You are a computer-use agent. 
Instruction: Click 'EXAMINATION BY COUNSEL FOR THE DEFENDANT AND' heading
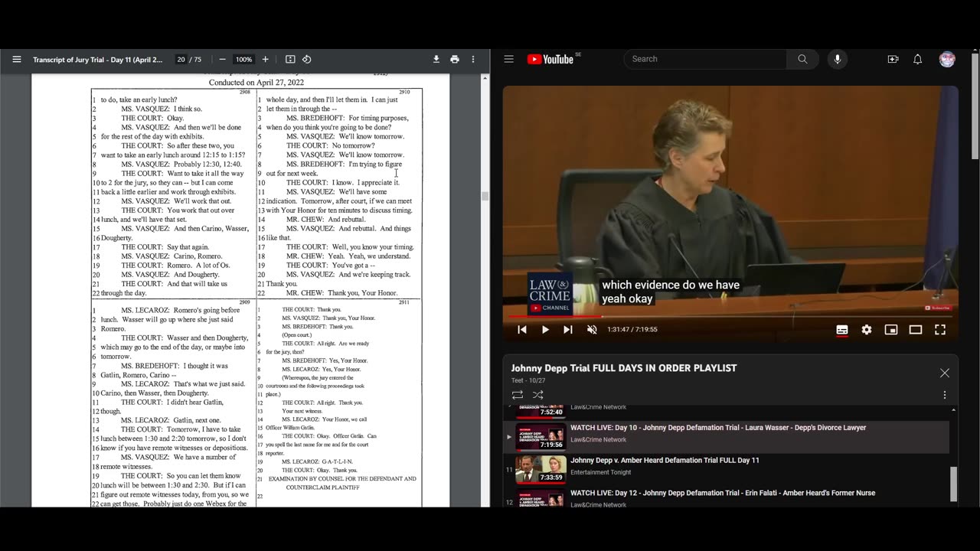(x=342, y=478)
